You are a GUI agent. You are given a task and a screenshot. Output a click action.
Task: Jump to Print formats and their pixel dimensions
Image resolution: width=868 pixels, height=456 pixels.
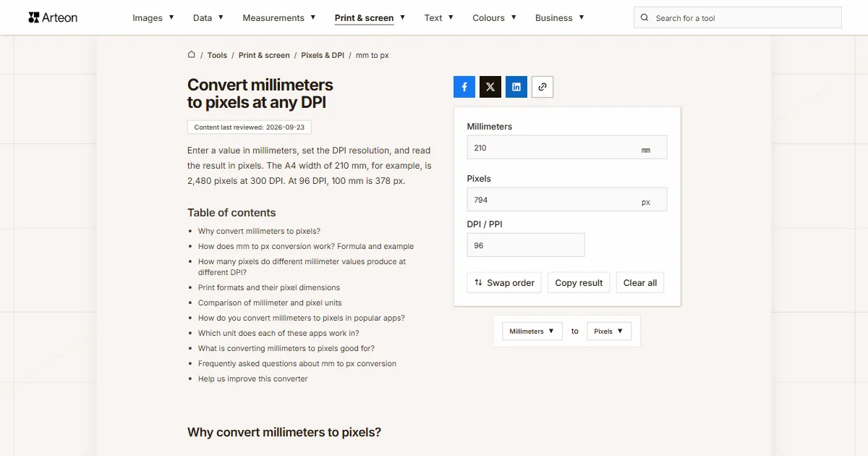pyautogui.click(x=269, y=287)
